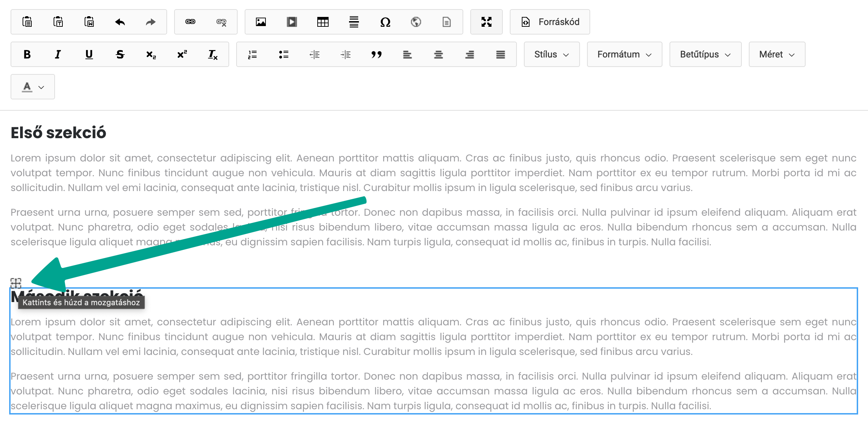Open the text color picker
Screen dimensions: 868x442
click(x=33, y=87)
